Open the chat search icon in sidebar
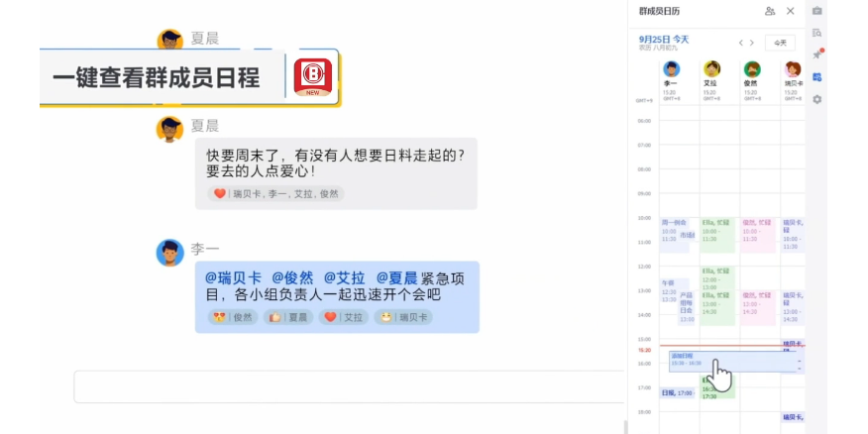 (x=816, y=33)
